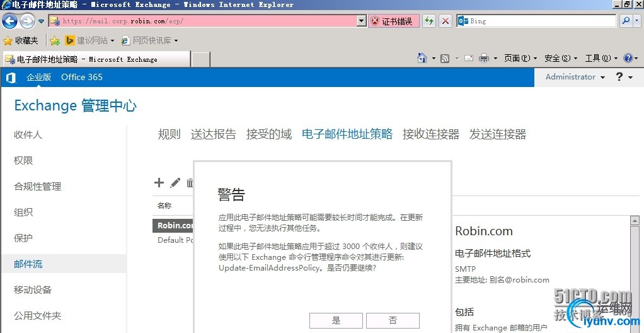Open 收件人 in the left navigation
644x333 pixels.
pos(28,134)
